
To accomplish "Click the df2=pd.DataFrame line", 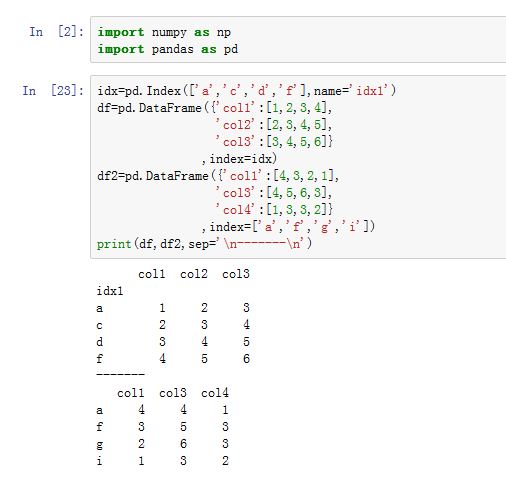I will (x=218, y=176).
